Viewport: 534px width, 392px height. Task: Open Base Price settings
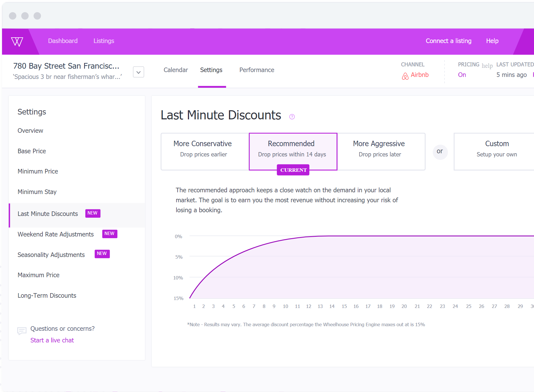(x=32, y=151)
